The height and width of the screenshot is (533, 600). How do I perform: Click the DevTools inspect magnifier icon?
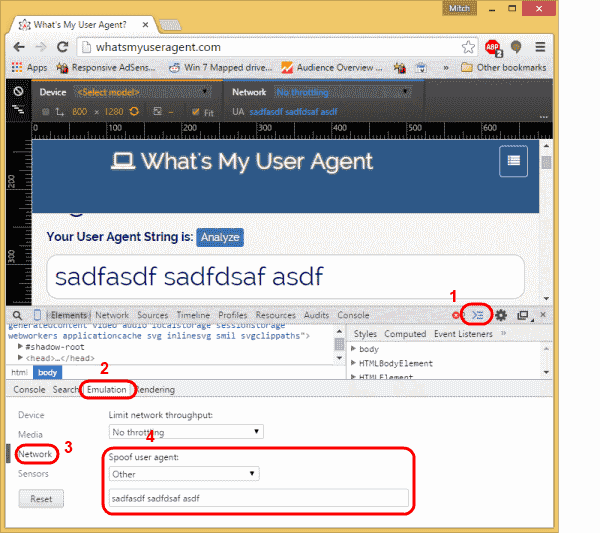pos(17,315)
